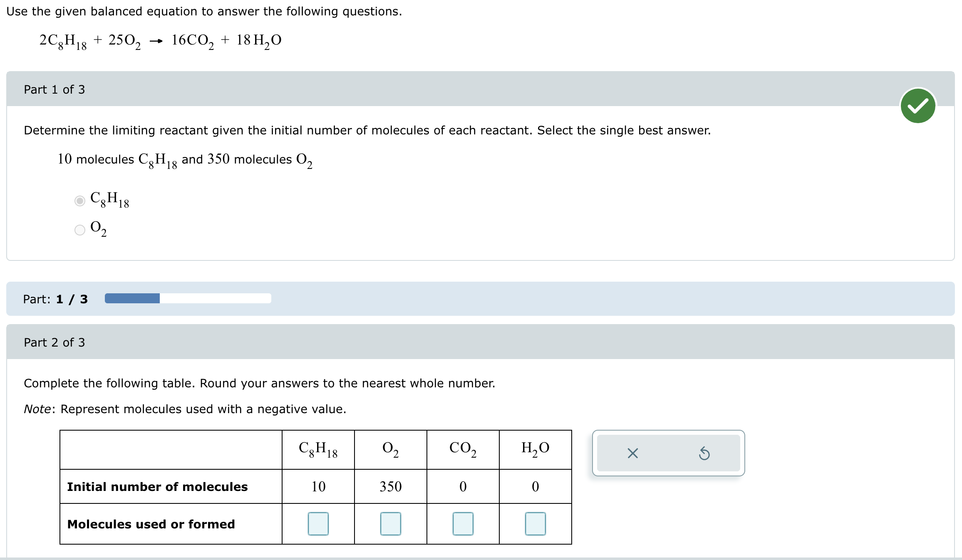
Task: Click the Part 1 of 3 header
Action: point(54,89)
